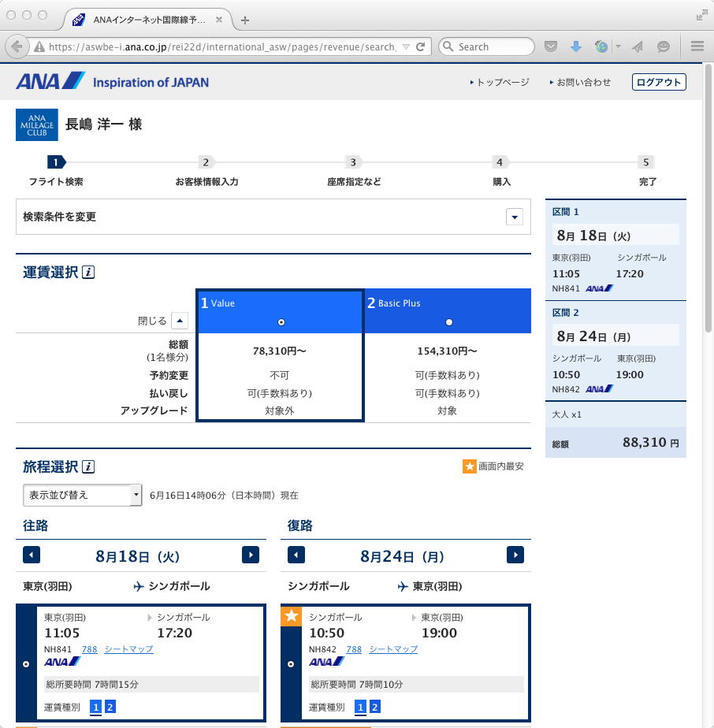Open a new browser tab
The image size is (714, 728).
245,20
